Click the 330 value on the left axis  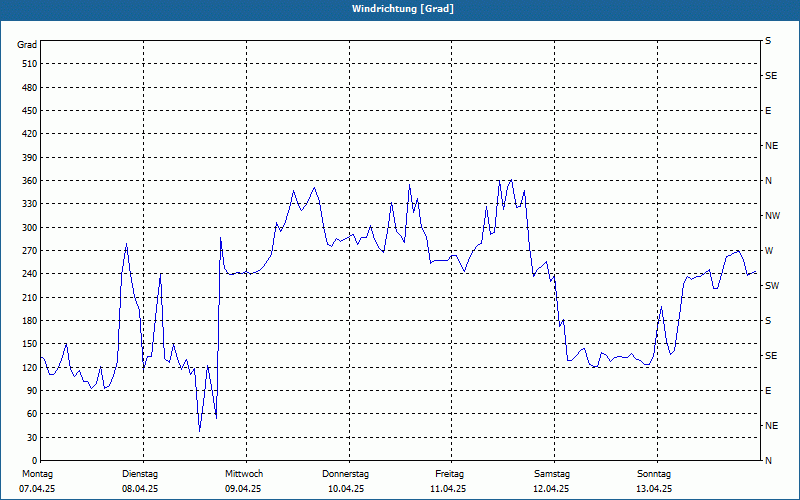pos(30,204)
